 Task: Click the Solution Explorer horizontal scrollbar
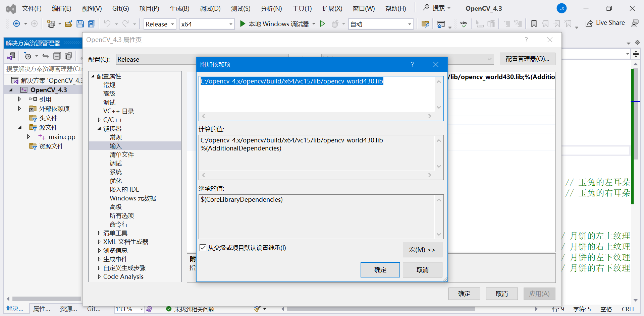point(47,299)
